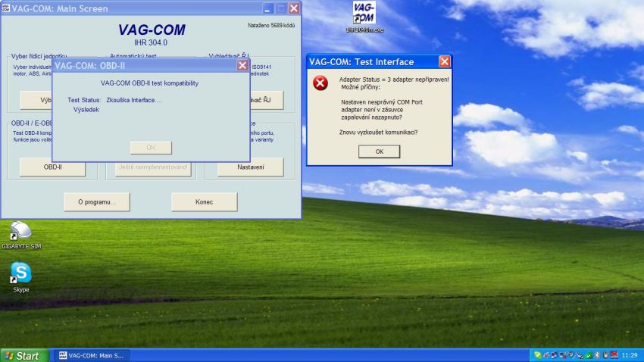Click Konec to exit VAG-COM
This screenshot has width=644, height=362.
click(204, 202)
